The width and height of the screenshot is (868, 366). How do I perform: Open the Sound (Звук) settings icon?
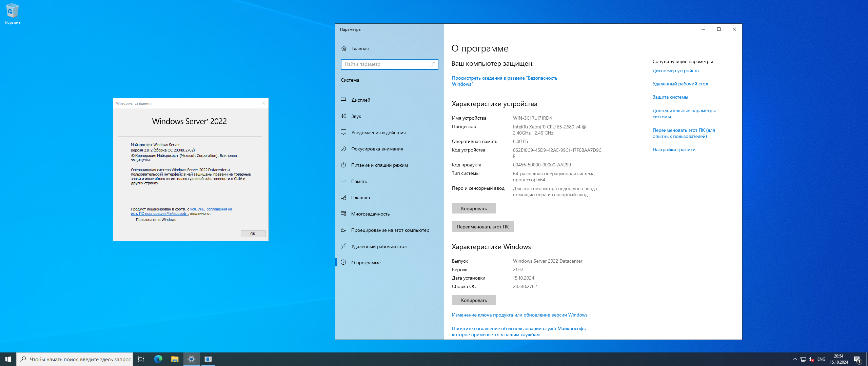coord(343,116)
